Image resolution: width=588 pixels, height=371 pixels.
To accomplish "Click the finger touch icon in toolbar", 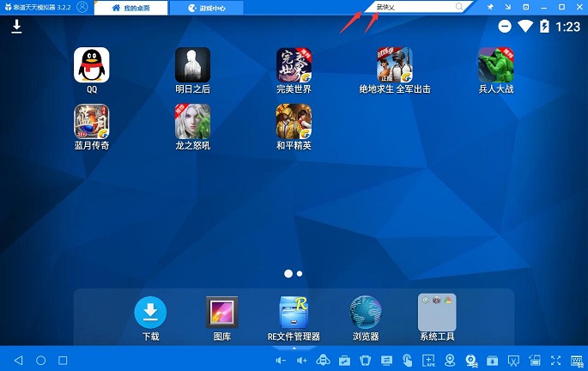I will pos(407,361).
